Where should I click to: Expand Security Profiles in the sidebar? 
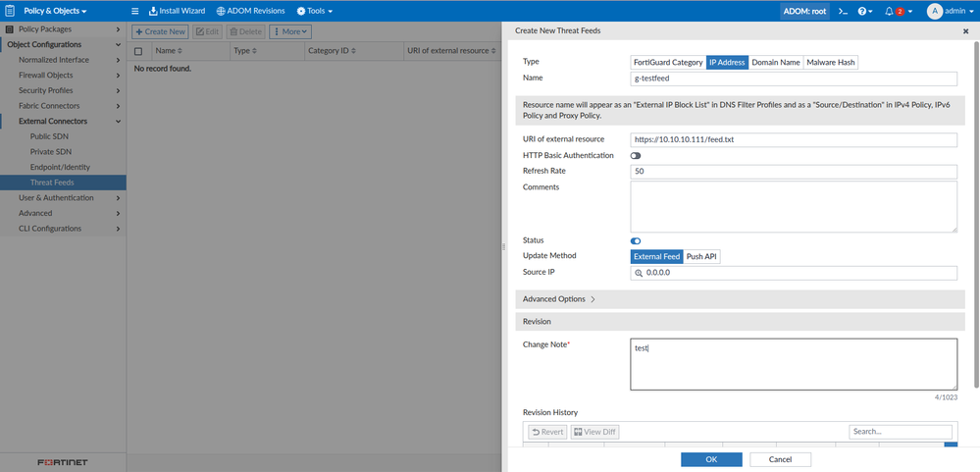(63, 90)
